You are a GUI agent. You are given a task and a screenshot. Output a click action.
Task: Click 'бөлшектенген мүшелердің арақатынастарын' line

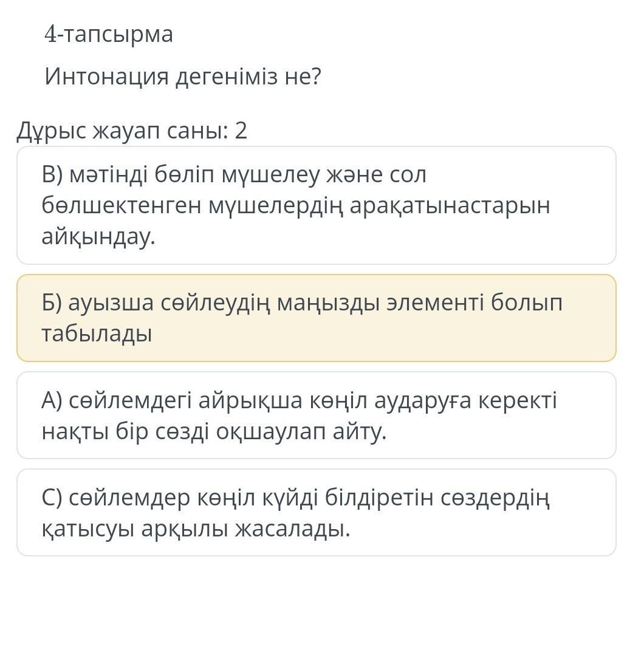(x=296, y=205)
